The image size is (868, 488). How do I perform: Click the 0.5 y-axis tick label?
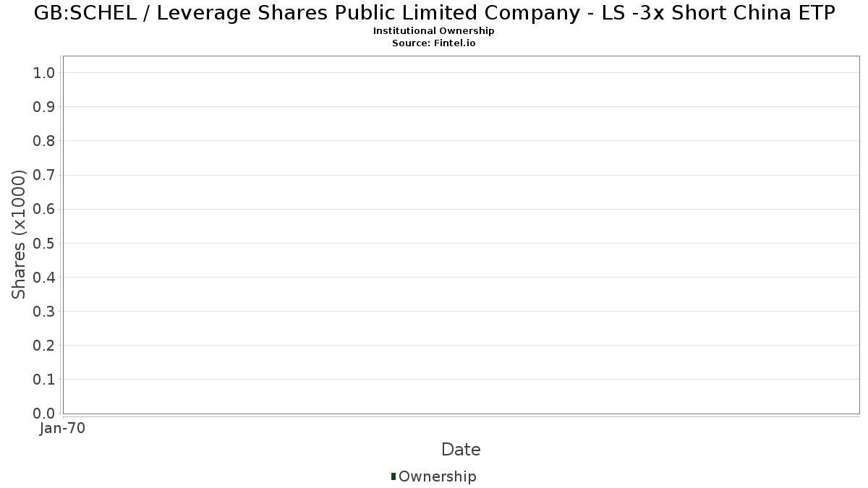click(44, 243)
